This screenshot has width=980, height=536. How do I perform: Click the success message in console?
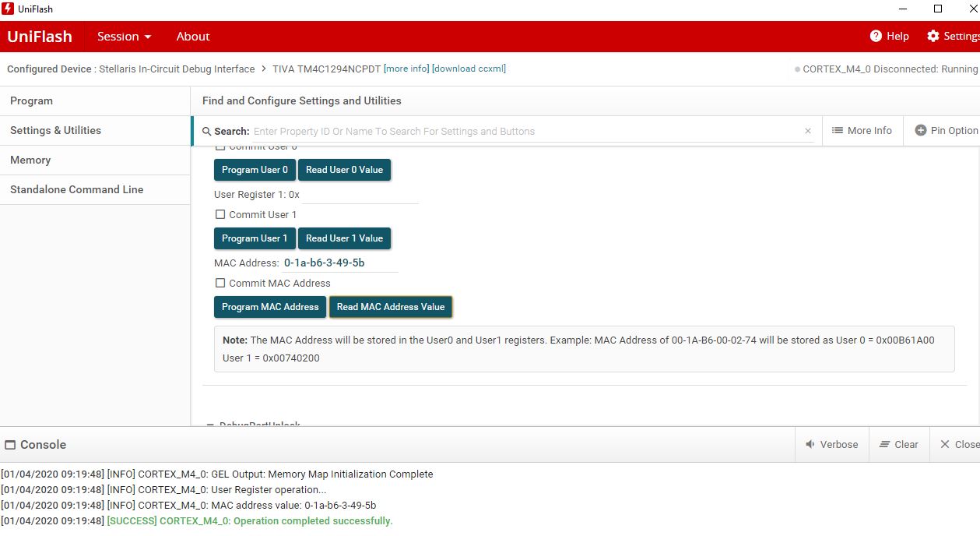[x=250, y=520]
